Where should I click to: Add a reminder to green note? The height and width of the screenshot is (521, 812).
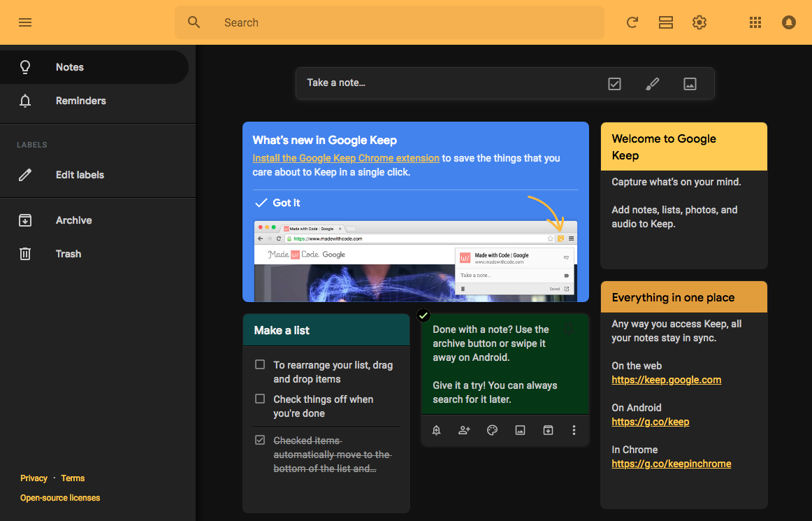(x=437, y=430)
